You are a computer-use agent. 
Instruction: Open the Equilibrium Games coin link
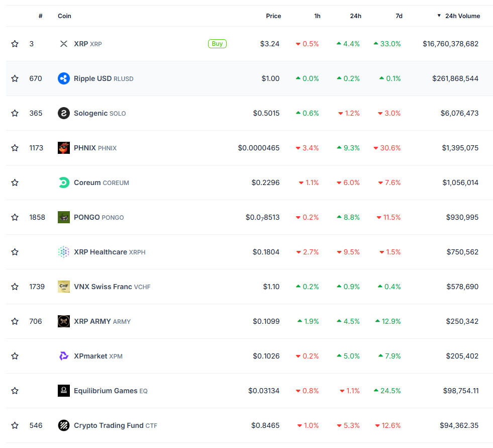click(106, 391)
